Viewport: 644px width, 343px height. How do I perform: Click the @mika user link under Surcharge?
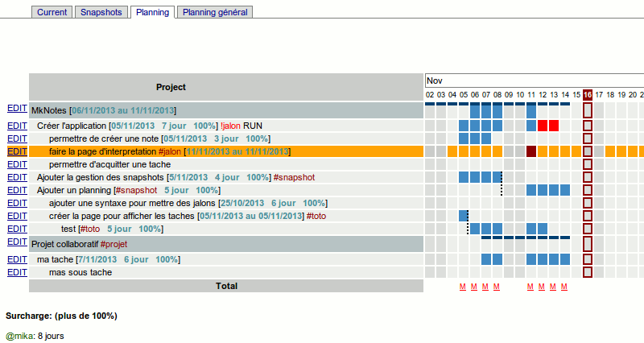click(x=19, y=336)
